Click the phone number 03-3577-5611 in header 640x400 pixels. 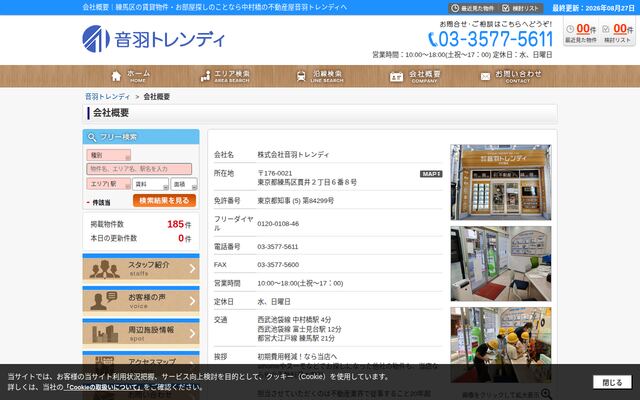click(x=490, y=39)
